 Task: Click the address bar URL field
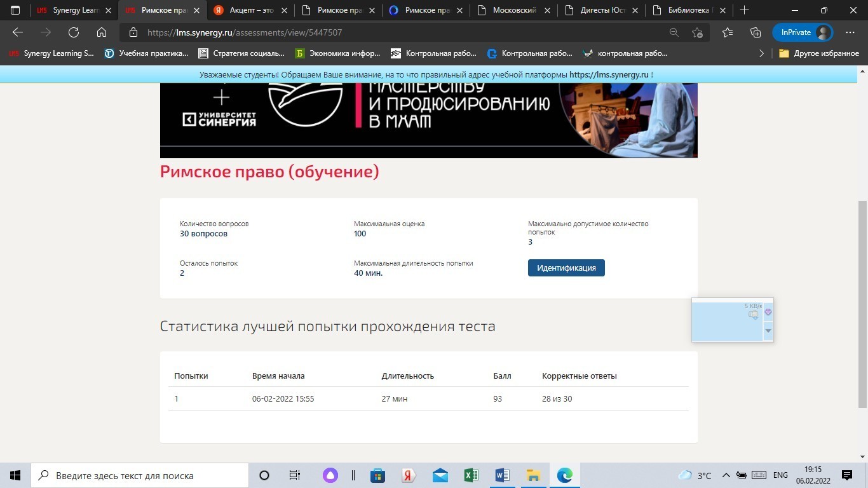[x=407, y=32]
